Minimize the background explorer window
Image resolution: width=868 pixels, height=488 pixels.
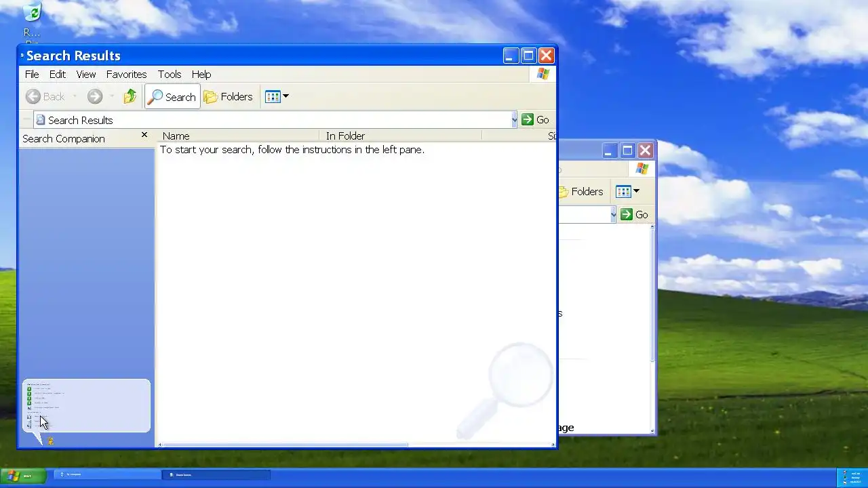point(610,150)
